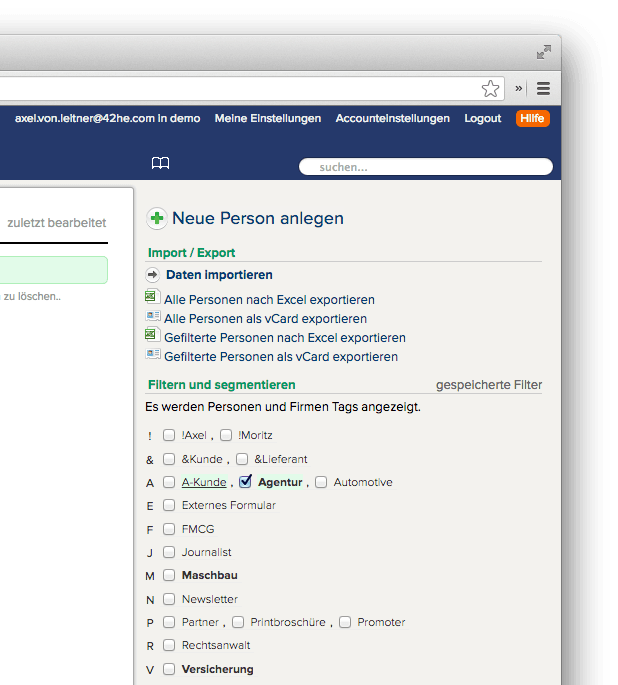Open Meine Einstellungen menu item
Screen dimensions: 618x685
(x=268, y=118)
